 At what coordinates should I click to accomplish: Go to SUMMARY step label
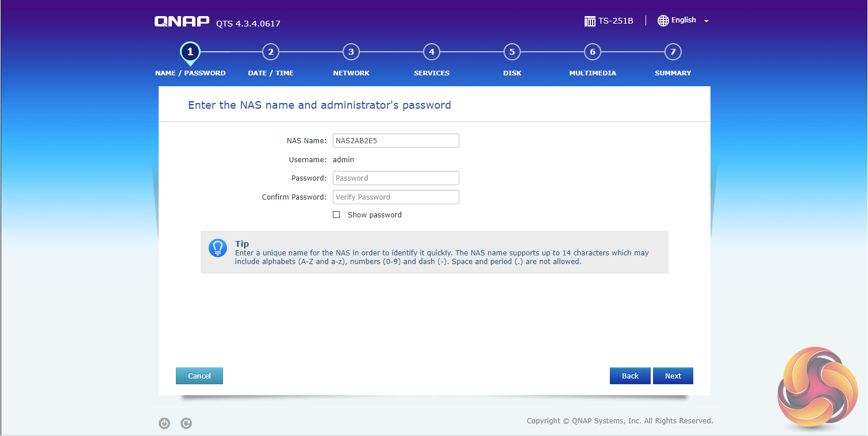(x=673, y=73)
